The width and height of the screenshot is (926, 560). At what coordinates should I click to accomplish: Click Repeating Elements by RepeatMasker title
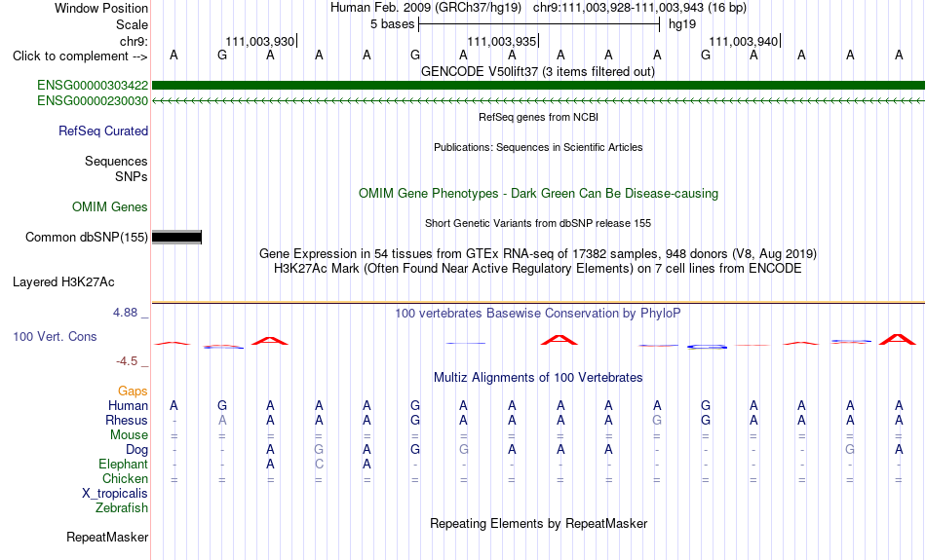(538, 523)
